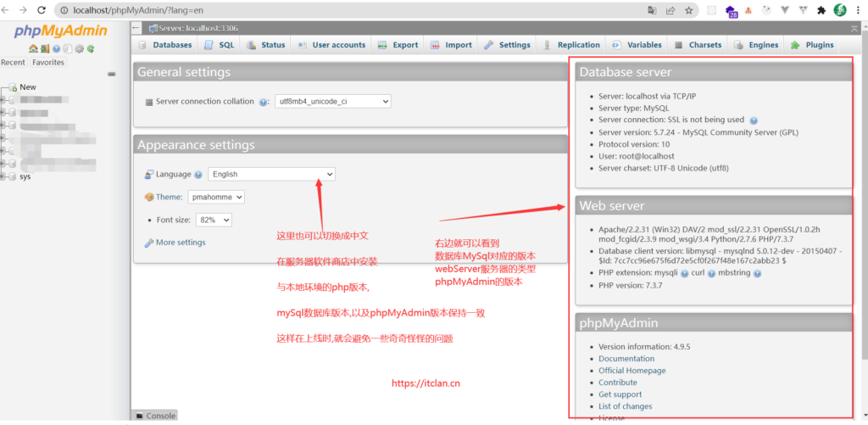Open the Status tab
Screen dimensions: 868x425
coord(265,45)
